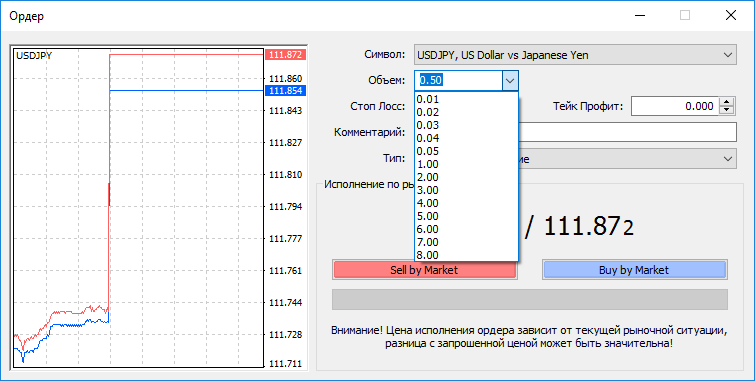
Task: Pick 0.04 lot size option
Action: click(x=466, y=139)
